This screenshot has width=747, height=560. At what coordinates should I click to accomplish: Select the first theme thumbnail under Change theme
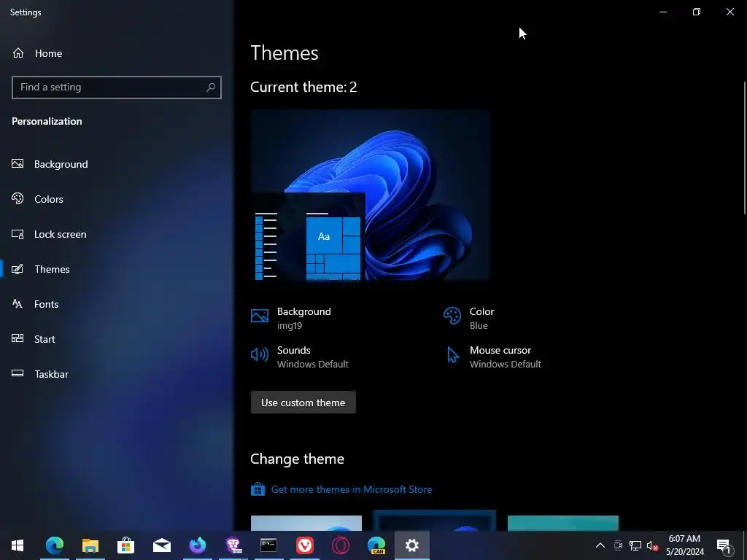(x=306, y=523)
